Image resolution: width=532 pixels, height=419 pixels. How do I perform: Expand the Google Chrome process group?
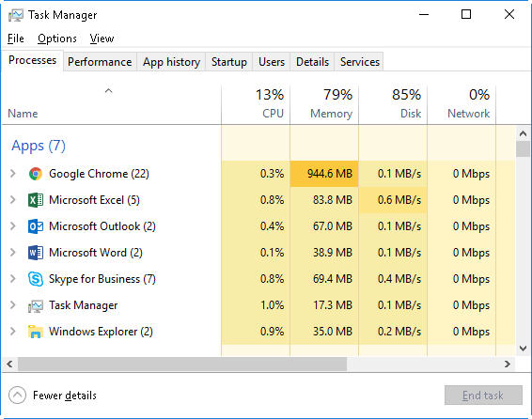(x=13, y=174)
